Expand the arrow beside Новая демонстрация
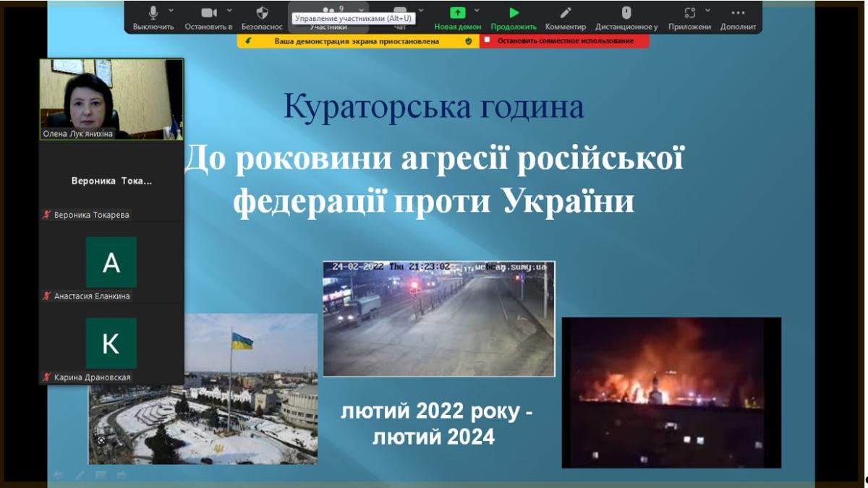Image resolution: width=868 pixels, height=488 pixels. (x=477, y=11)
